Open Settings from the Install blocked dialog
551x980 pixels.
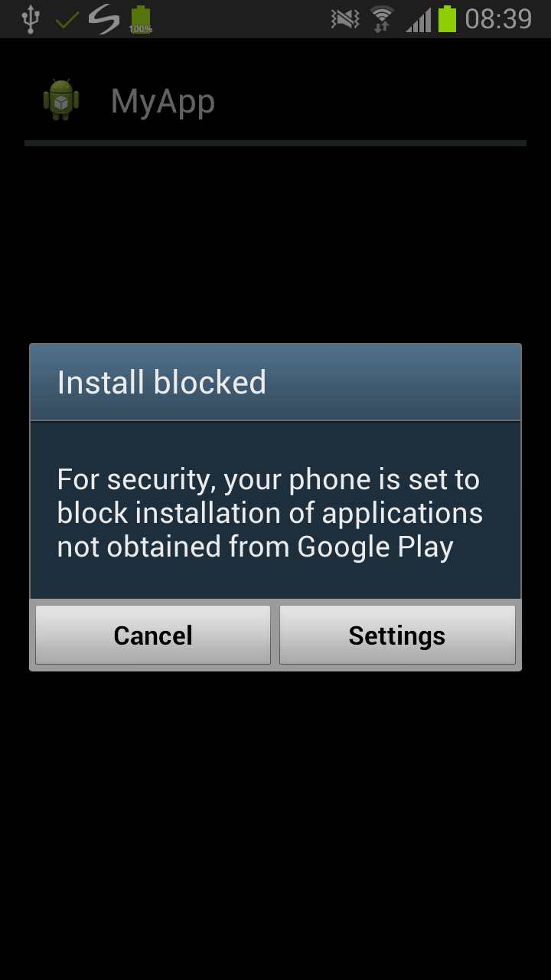[397, 635]
